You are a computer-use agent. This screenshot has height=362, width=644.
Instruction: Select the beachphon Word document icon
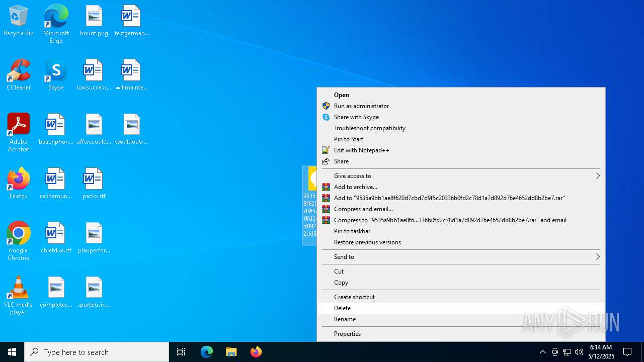[56, 130]
